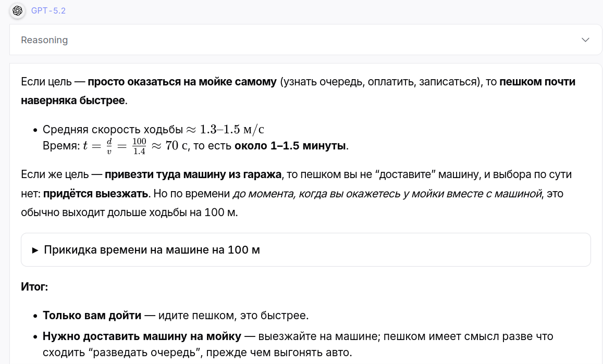
Task: Click the chevron arrow beside Reasoning
Action: coord(585,40)
